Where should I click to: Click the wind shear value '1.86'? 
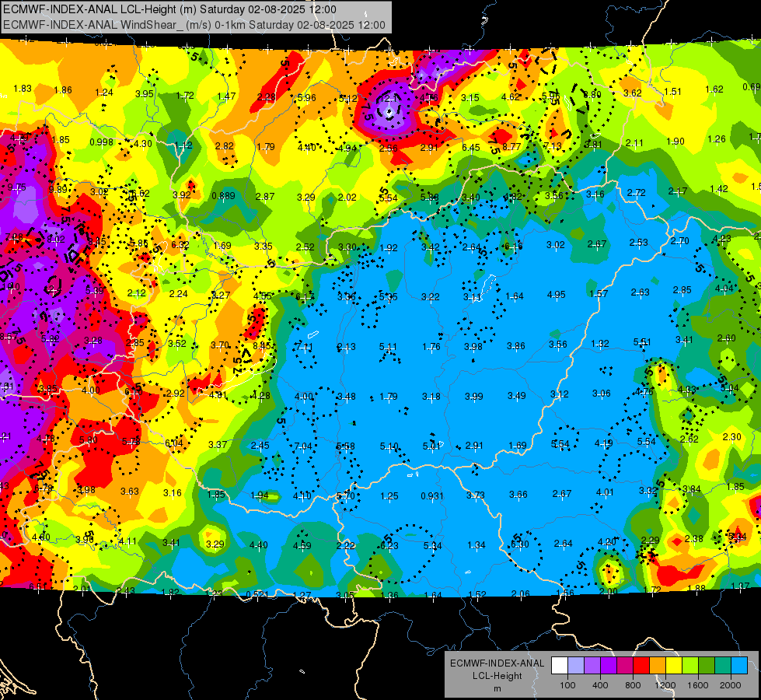click(x=63, y=90)
